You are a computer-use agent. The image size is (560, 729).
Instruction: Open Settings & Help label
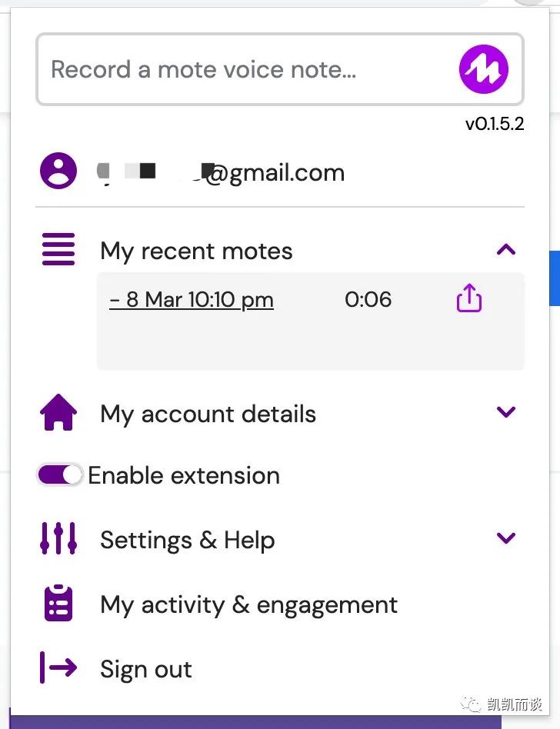coord(188,541)
